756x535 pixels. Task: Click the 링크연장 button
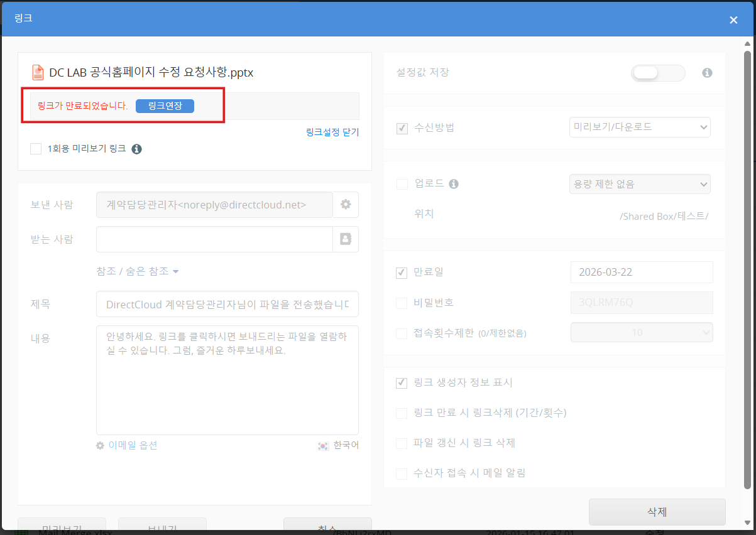click(165, 106)
